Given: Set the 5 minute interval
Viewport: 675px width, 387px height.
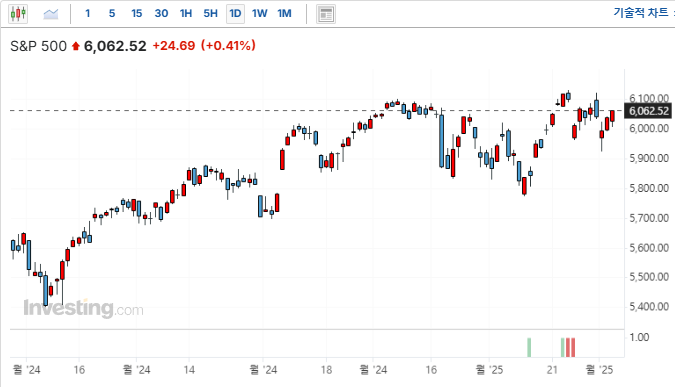Looking at the screenshot, I should coord(112,14).
